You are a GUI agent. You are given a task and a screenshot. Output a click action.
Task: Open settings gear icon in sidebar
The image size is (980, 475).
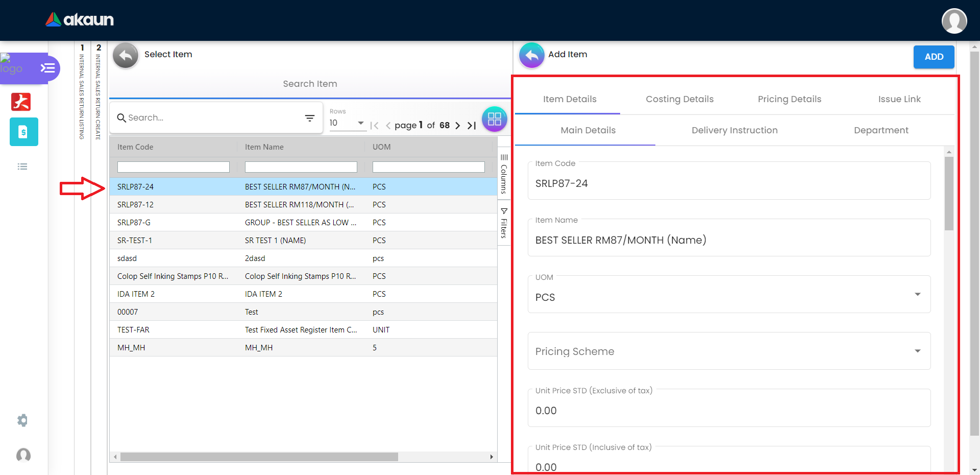pyautogui.click(x=22, y=420)
